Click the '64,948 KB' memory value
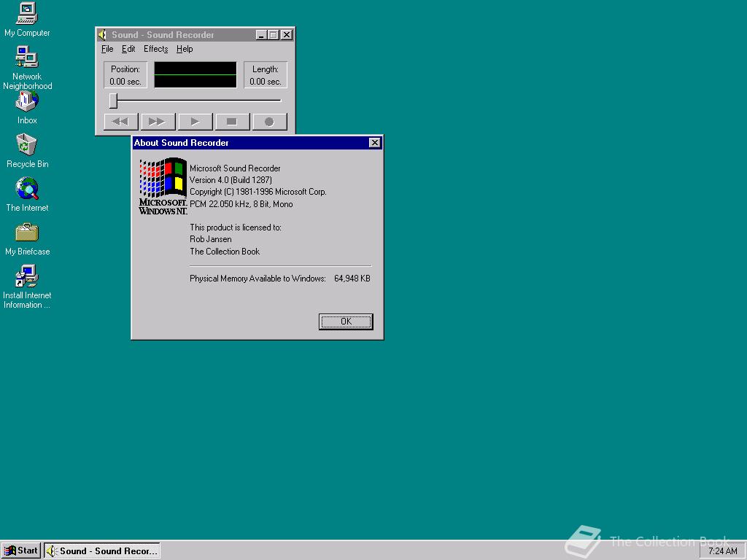Viewport: 747px width, 560px height. [352, 278]
